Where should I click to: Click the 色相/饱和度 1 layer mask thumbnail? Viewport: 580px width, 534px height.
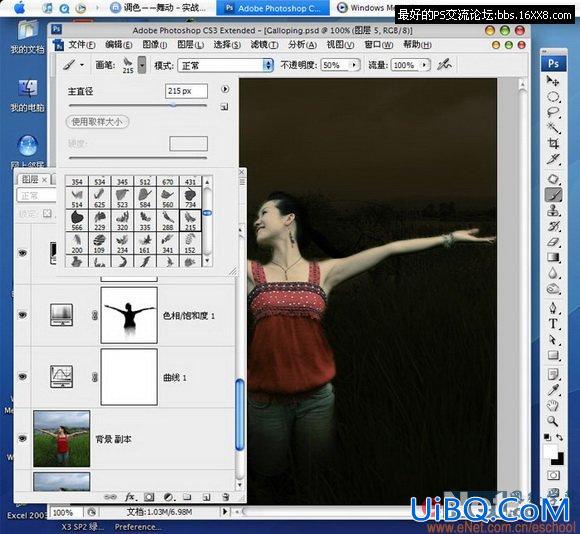pyautogui.click(x=129, y=315)
